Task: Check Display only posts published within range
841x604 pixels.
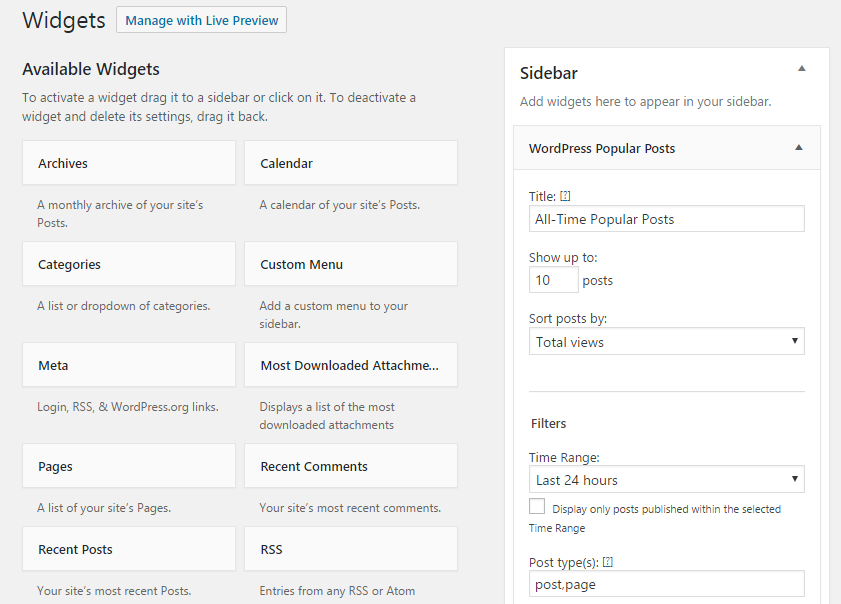Action: click(537, 506)
